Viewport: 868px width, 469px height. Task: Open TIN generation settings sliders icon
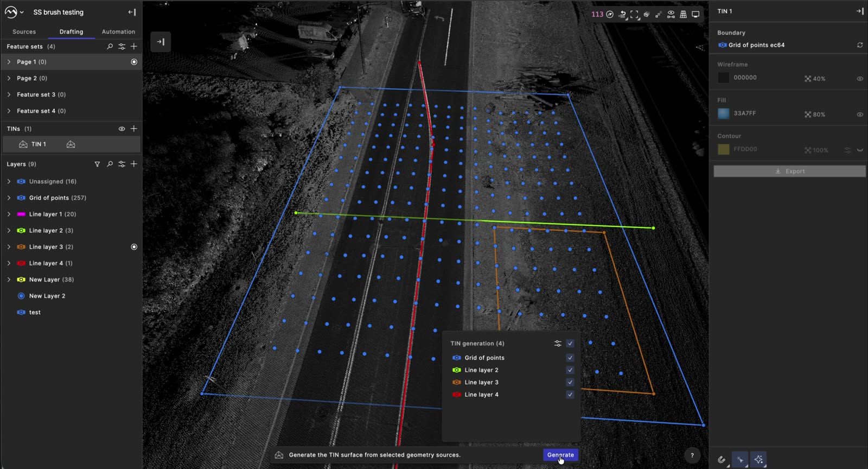coord(558,344)
